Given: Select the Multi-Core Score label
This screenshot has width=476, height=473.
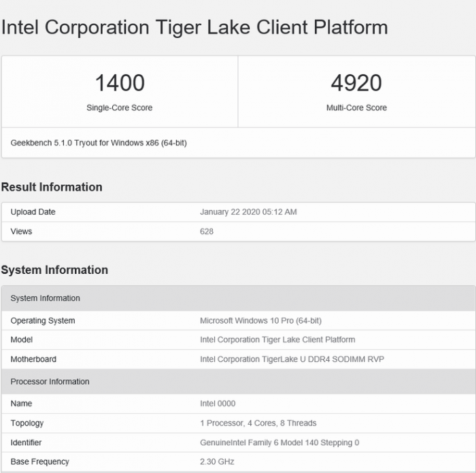Looking at the screenshot, I should (356, 107).
